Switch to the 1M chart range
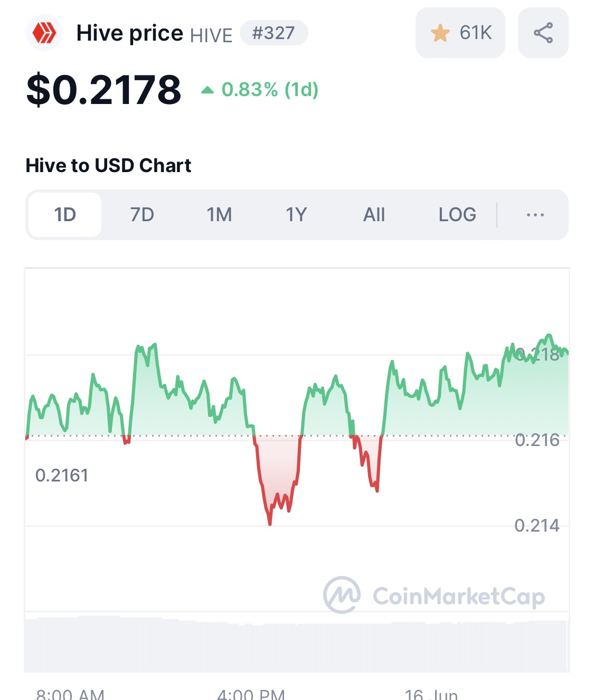Image resolution: width=594 pixels, height=700 pixels. click(x=219, y=215)
